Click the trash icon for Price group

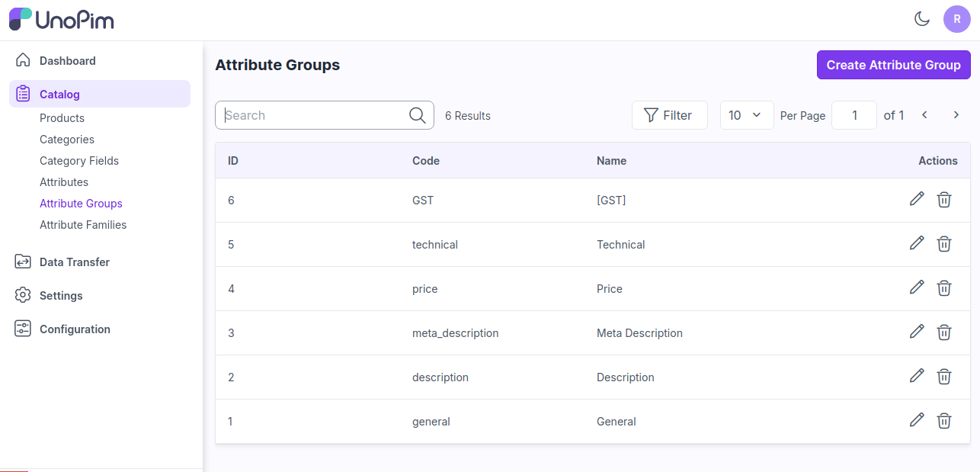pos(944,287)
